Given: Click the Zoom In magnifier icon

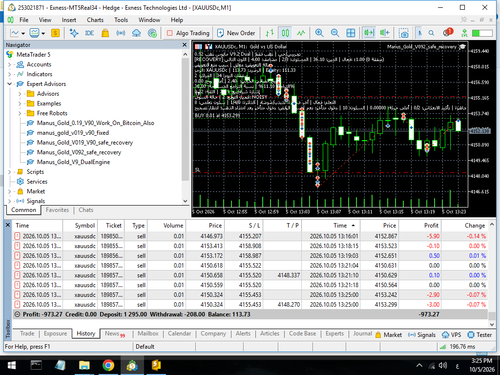Looking at the screenshot, I should click(x=319, y=33).
